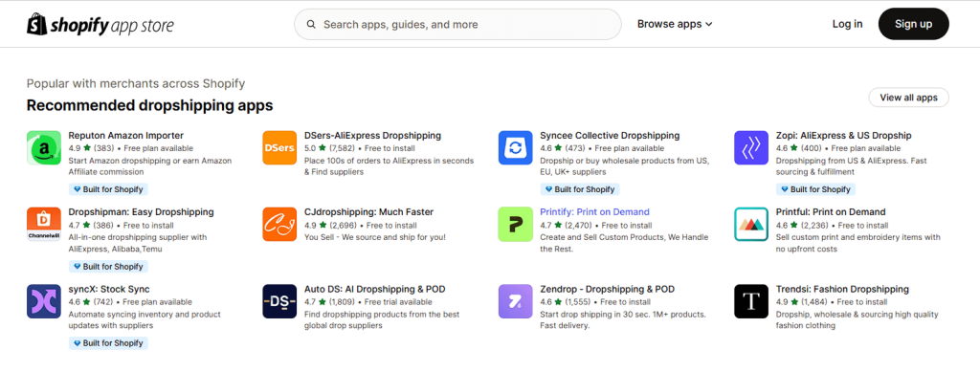Viewport: 980px width, 372px height.
Task: Click Built for Shopify badge under Zopi
Action: pos(815,189)
